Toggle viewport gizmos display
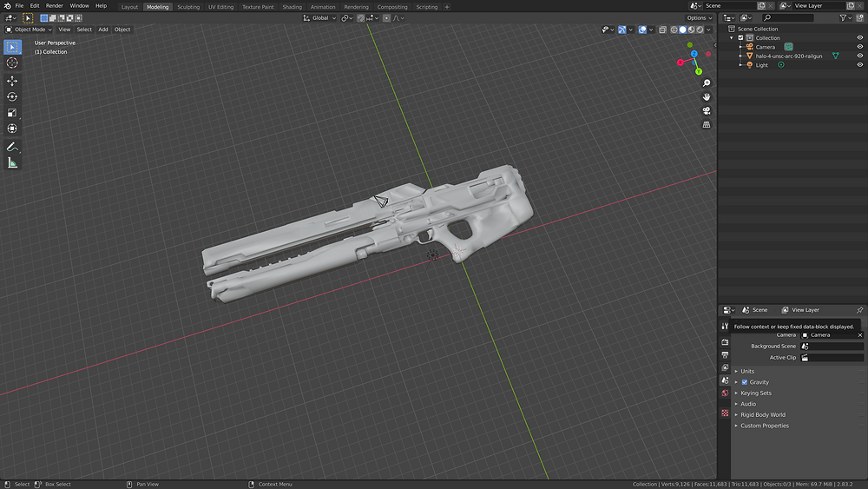 click(x=622, y=30)
